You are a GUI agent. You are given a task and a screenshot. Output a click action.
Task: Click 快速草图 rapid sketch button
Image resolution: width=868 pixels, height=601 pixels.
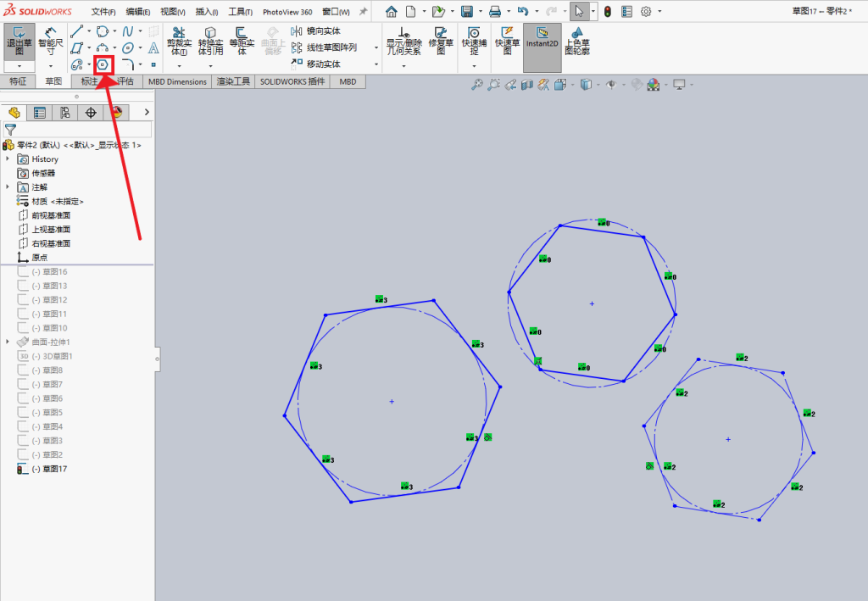508,42
